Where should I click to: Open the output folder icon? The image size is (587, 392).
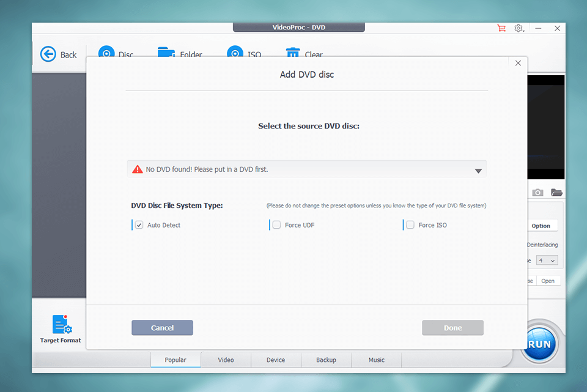556,193
